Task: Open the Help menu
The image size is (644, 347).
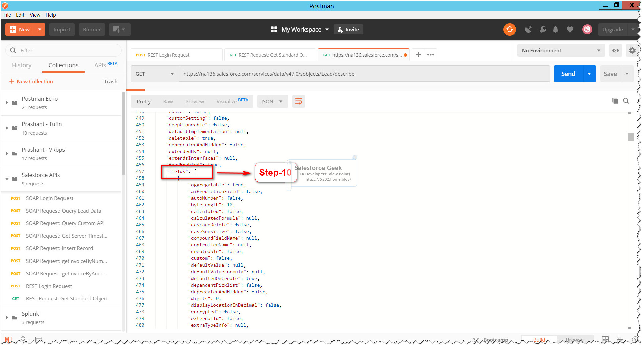Action: 51,15
